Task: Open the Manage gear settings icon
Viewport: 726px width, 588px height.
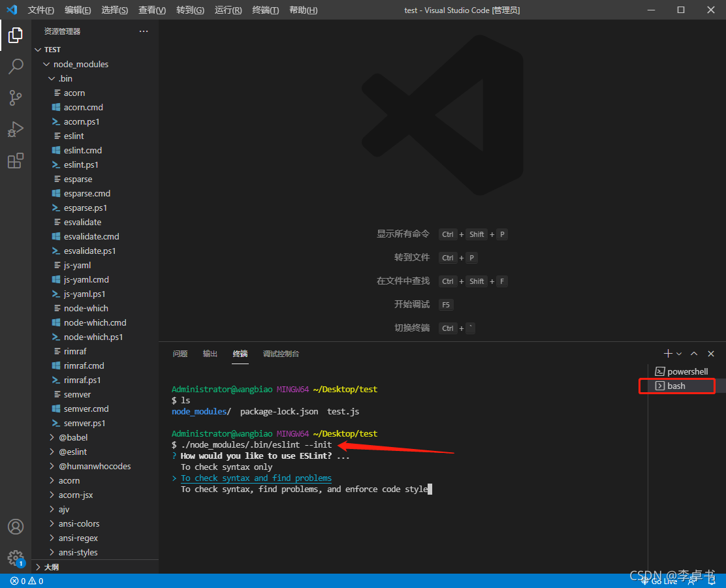Action: point(15,558)
